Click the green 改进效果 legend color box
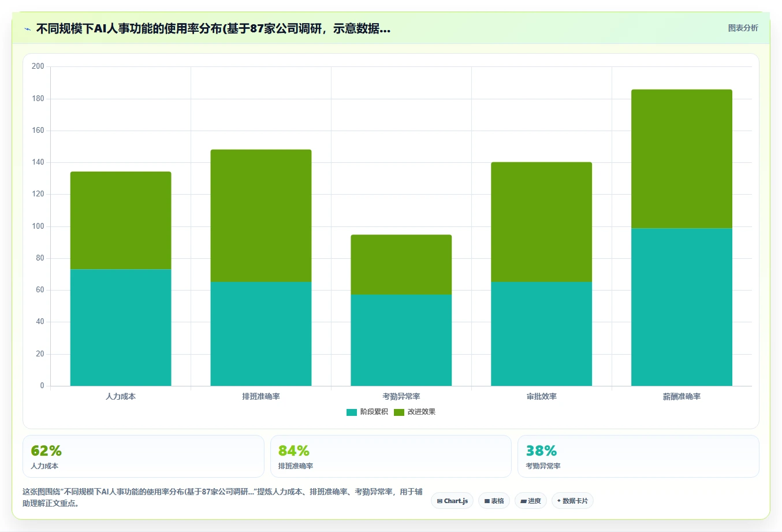 tap(399, 412)
